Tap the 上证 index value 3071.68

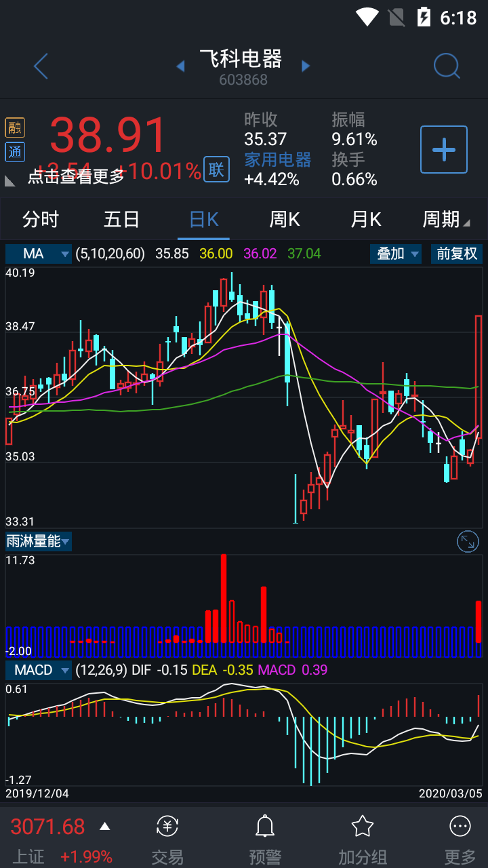click(x=47, y=827)
